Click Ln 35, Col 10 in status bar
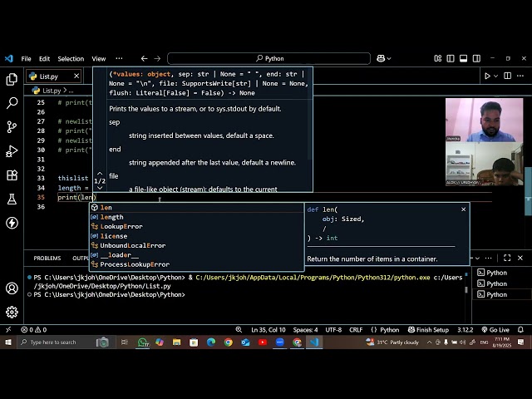532x399 pixels. [x=268, y=330]
